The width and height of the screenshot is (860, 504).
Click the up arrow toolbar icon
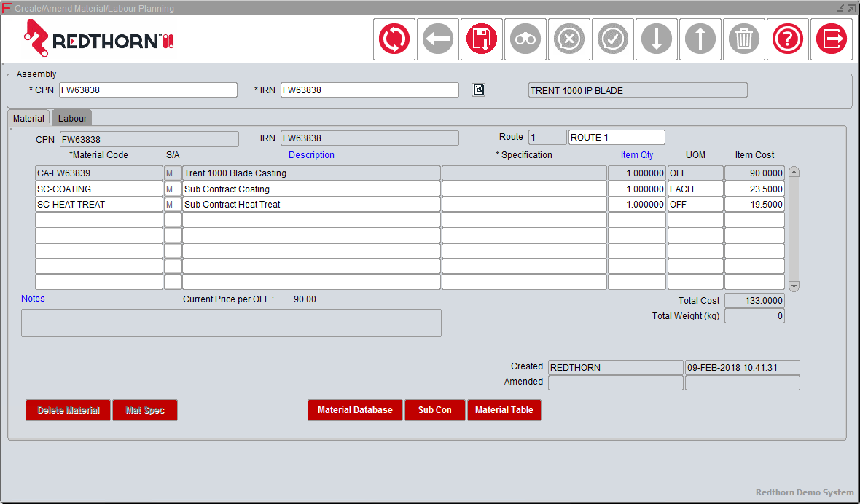pos(700,39)
